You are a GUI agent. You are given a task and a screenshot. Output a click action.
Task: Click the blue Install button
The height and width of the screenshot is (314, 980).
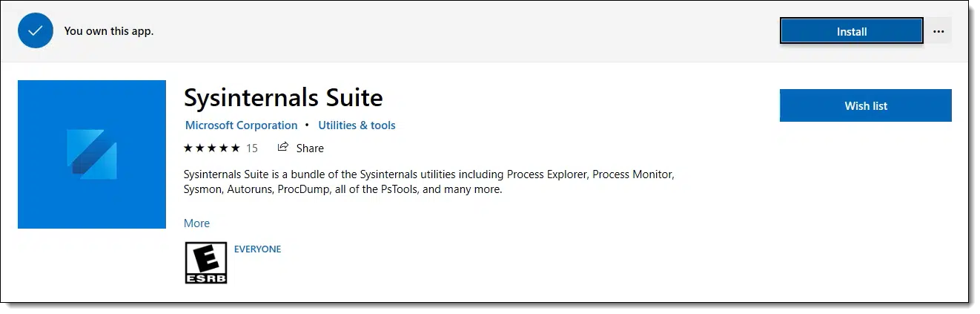851,32
